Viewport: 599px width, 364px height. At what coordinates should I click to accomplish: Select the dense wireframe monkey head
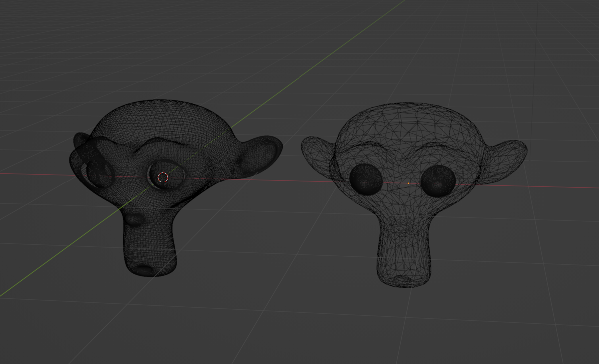[175, 187]
